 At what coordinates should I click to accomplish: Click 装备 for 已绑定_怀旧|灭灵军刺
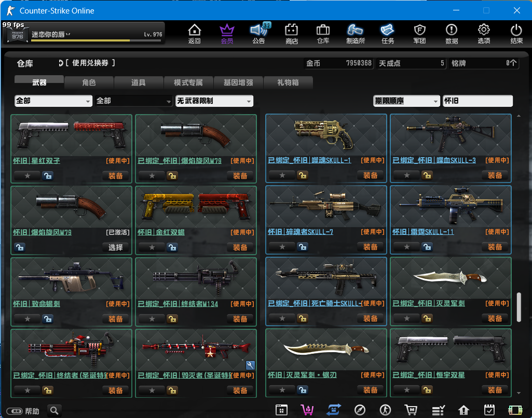pyautogui.click(x=495, y=318)
